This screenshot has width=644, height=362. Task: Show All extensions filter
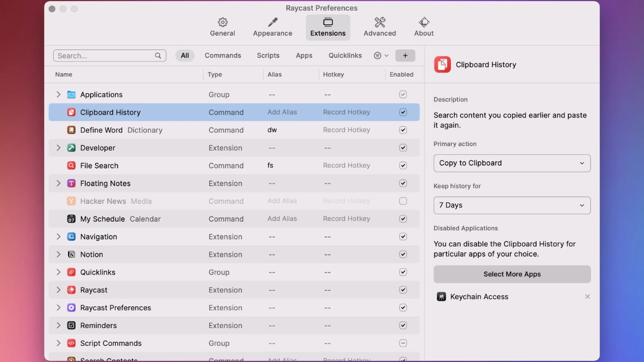(x=185, y=55)
